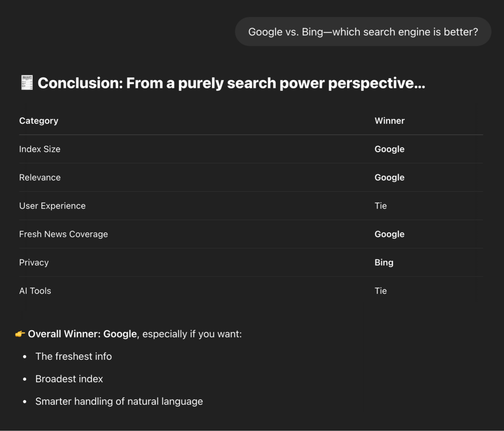
Task: Click the receipt emoji icon beside Conclusion
Action: (x=27, y=83)
